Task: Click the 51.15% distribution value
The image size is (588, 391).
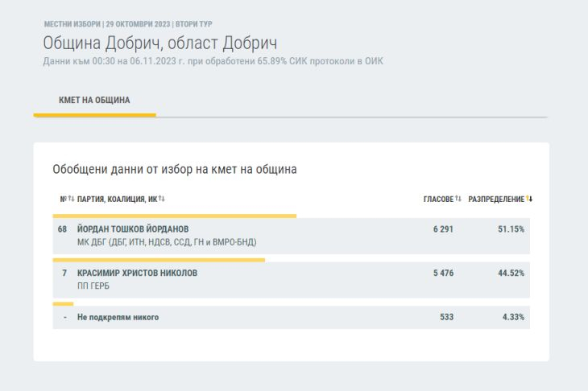Action: click(511, 229)
